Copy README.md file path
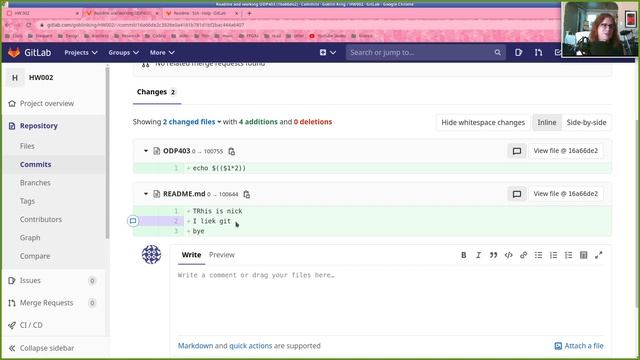Screen dimensions: 640x360 coord(247,194)
